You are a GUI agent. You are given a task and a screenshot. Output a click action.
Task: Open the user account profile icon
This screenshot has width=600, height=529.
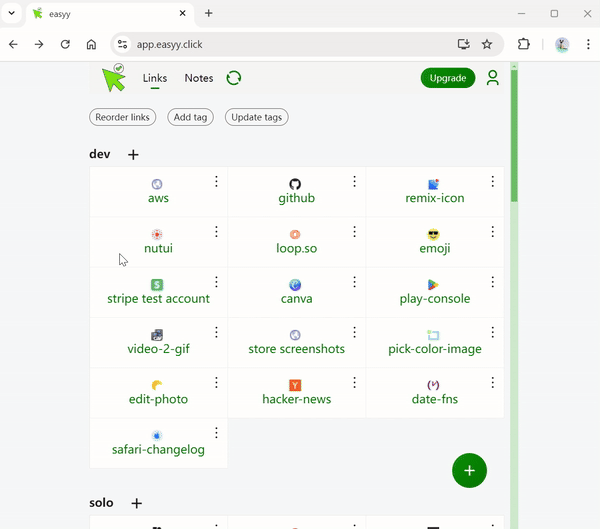(x=492, y=78)
